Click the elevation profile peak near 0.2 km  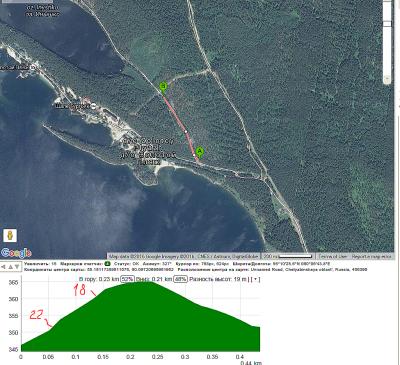(140, 282)
